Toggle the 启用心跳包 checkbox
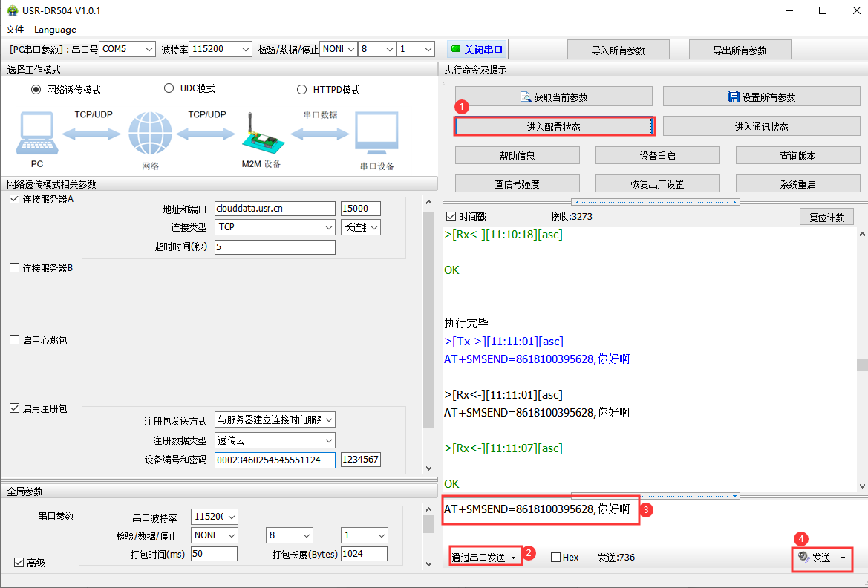Viewport: 868px width, 588px height. (14, 340)
